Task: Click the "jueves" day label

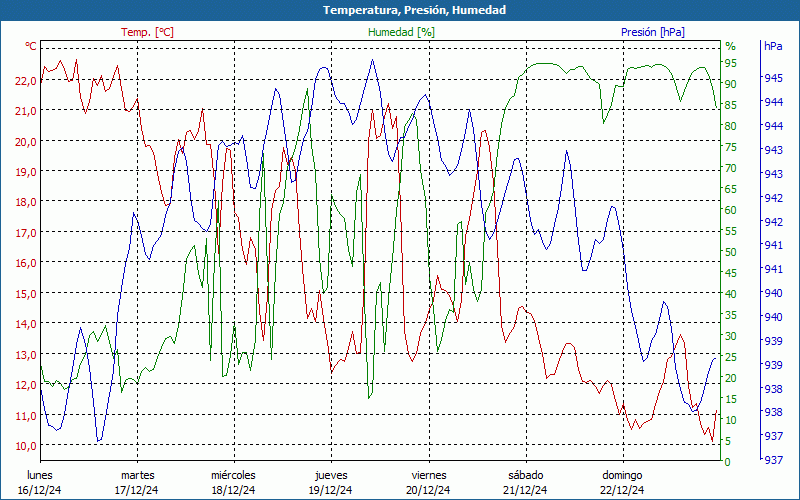Action: coord(331,475)
